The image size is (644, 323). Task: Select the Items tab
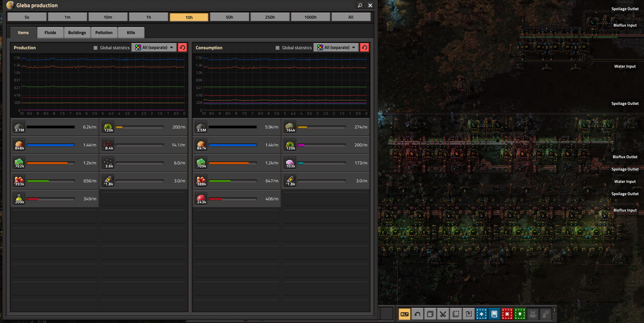coord(23,33)
